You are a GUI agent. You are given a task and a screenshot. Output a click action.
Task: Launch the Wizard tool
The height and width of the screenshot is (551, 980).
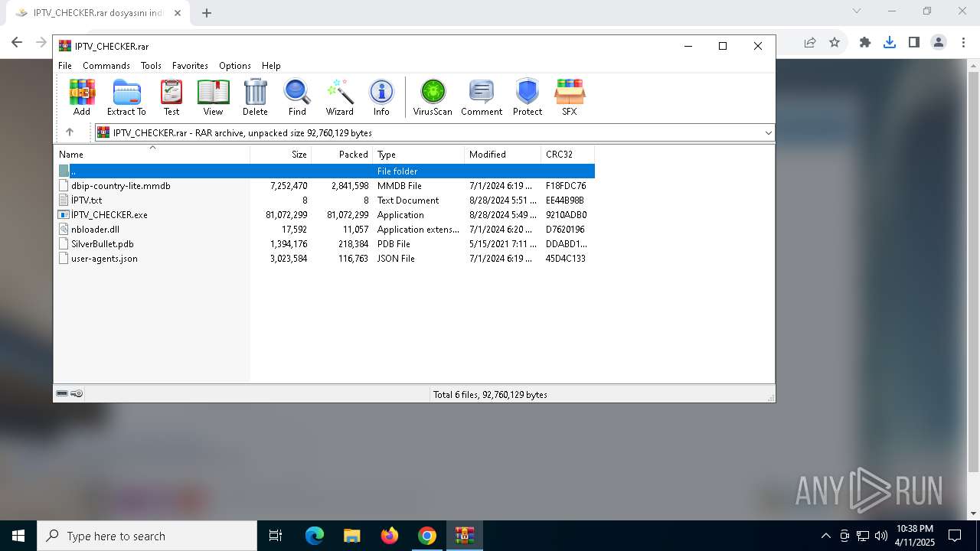[339, 97]
